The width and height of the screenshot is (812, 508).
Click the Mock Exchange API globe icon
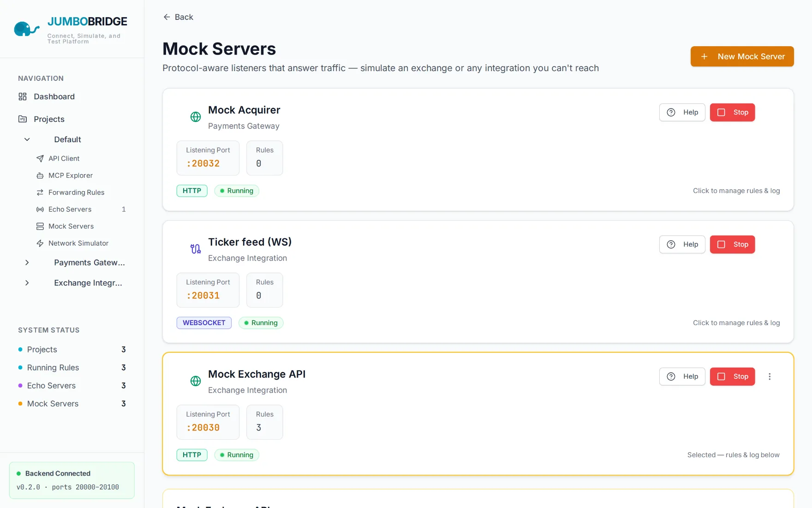click(x=196, y=381)
